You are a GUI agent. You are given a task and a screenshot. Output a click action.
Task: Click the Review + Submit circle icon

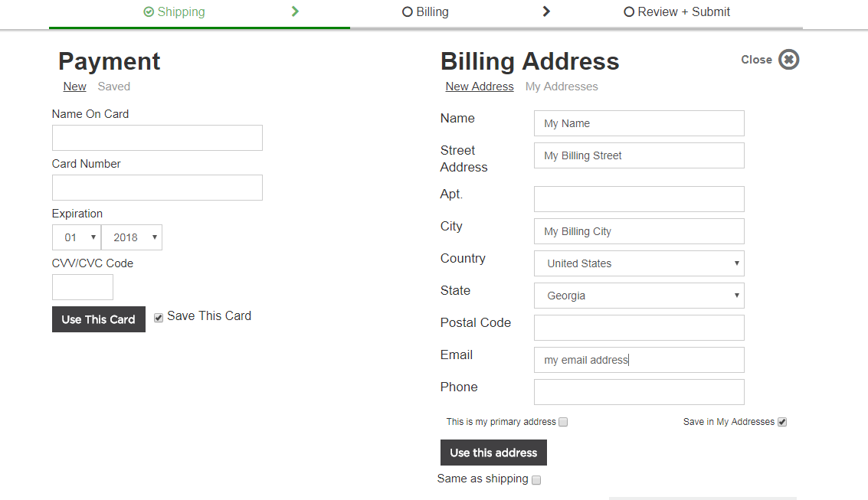pyautogui.click(x=629, y=12)
